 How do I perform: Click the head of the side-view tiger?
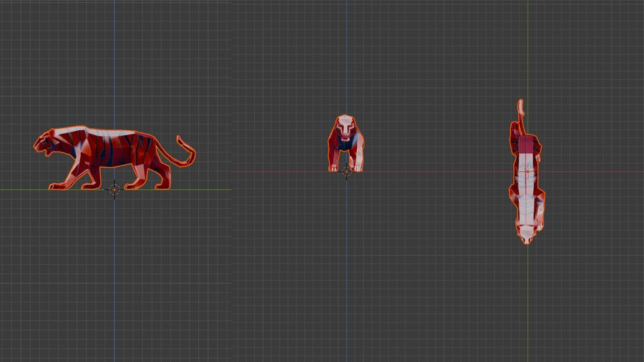pyautogui.click(x=45, y=142)
